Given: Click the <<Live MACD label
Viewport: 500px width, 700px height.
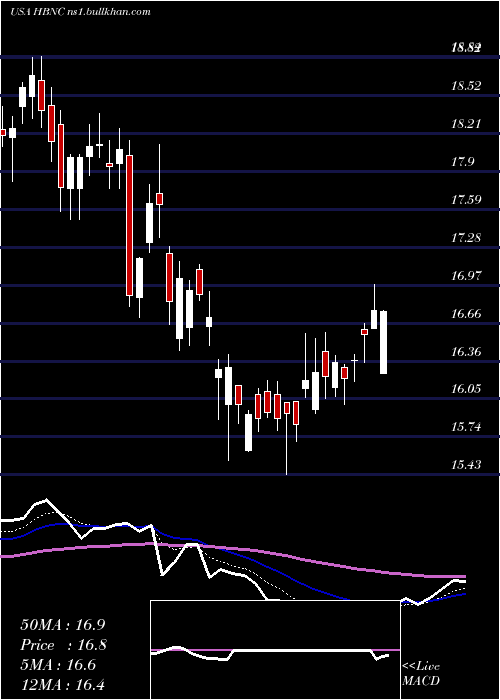Looking at the screenshot, I should point(421,674).
